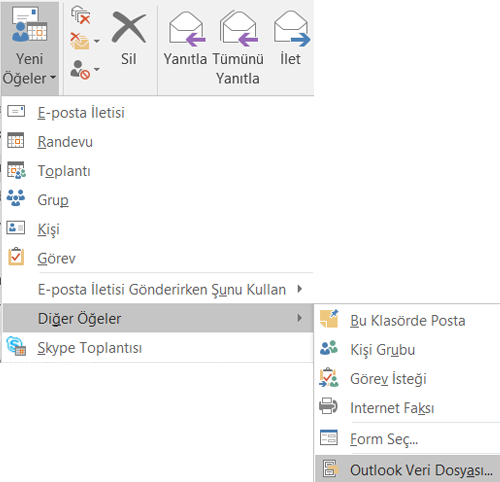Choose Grup menu entry
The width and height of the screenshot is (500, 482).
coord(157,200)
